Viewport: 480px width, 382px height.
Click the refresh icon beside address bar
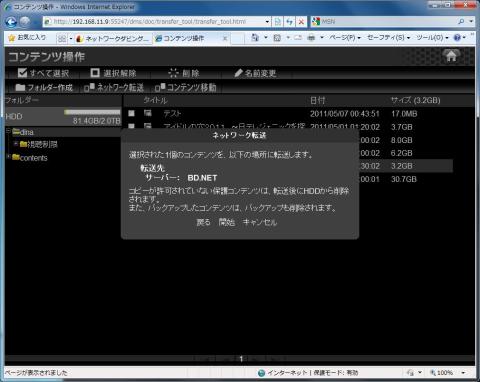click(289, 22)
